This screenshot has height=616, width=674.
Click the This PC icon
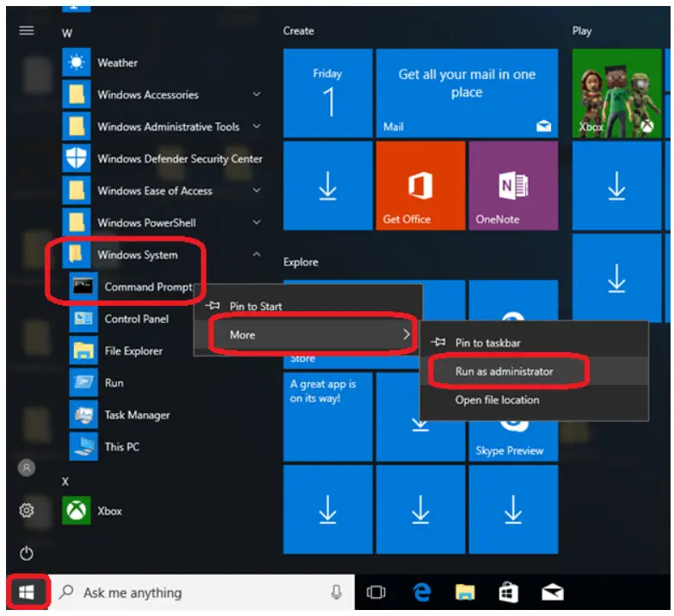(83, 447)
